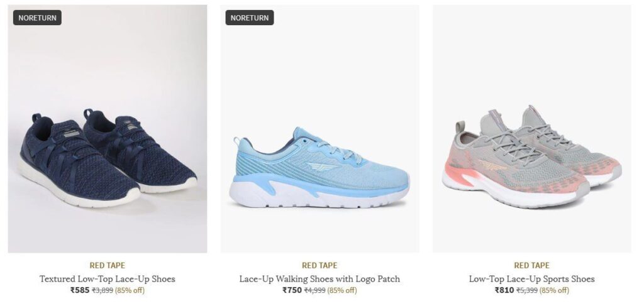The width and height of the screenshot is (644, 306).
Task: Open Textured Low-Top Lace-Up Shoes title
Action: pos(107,279)
